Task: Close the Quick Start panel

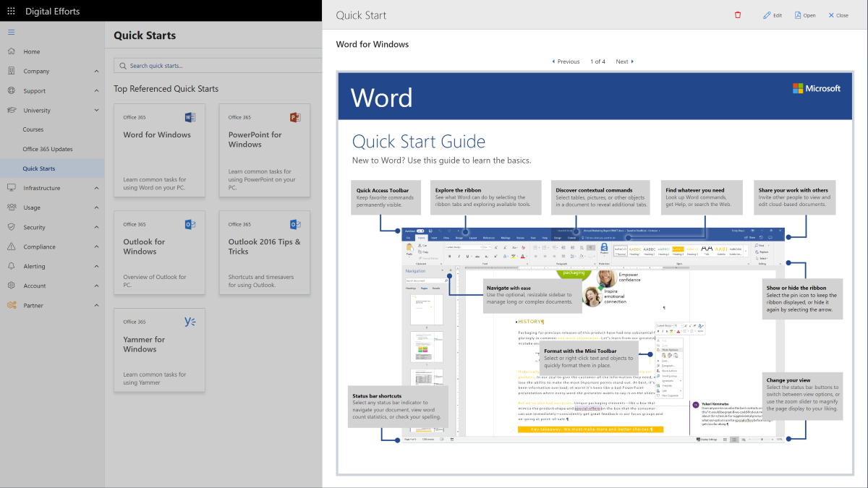Action: tap(838, 15)
